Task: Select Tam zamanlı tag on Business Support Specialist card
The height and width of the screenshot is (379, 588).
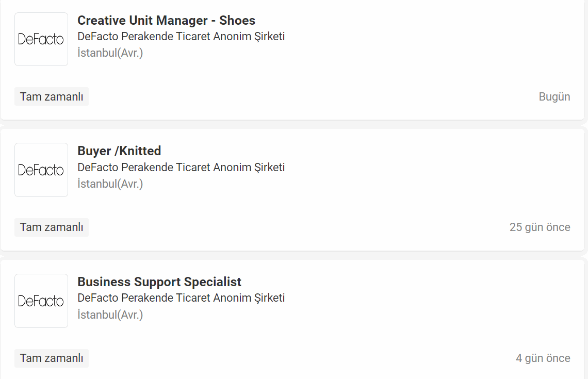Action: point(52,358)
